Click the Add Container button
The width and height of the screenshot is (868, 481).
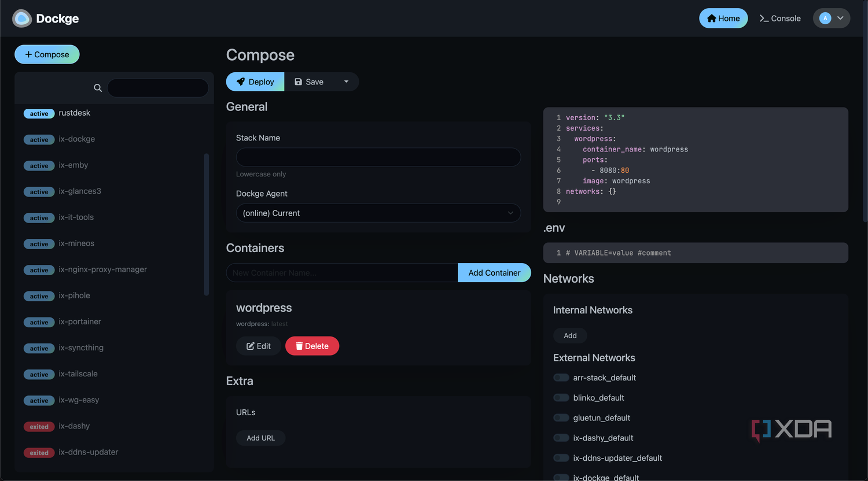[x=494, y=273]
